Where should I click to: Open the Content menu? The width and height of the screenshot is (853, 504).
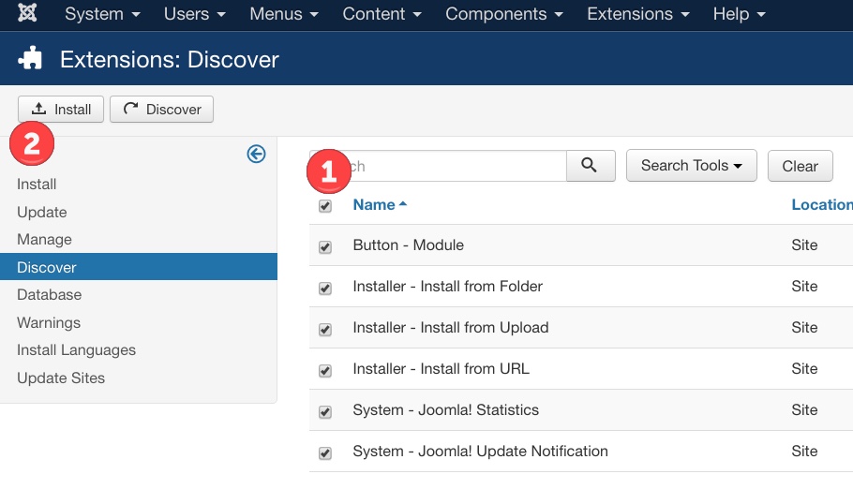click(x=382, y=14)
